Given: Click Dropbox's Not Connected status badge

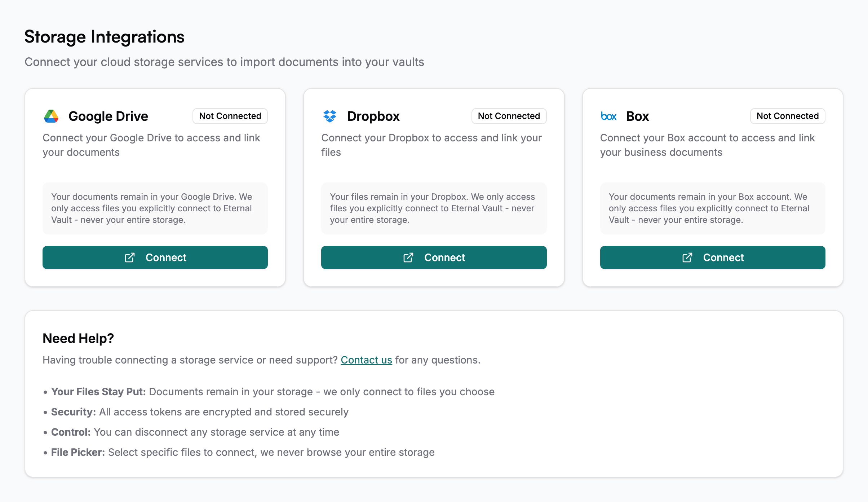Looking at the screenshot, I should coord(509,116).
